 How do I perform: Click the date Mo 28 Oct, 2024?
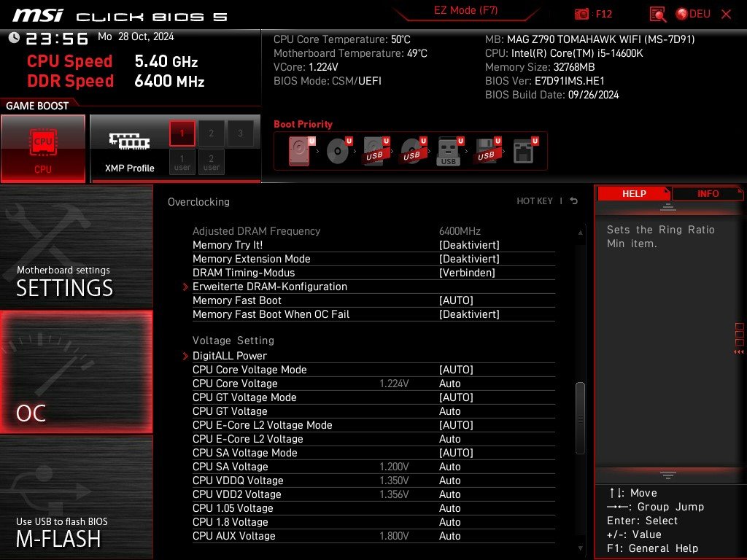click(x=136, y=36)
